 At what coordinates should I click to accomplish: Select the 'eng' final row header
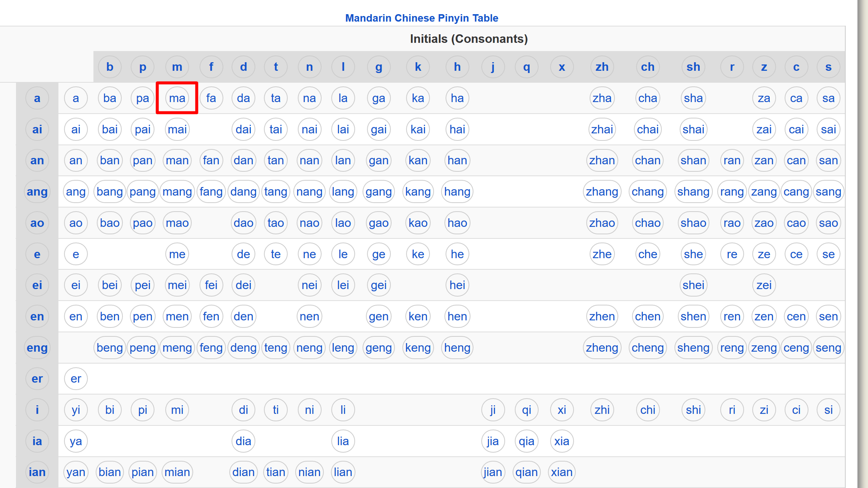(x=37, y=347)
